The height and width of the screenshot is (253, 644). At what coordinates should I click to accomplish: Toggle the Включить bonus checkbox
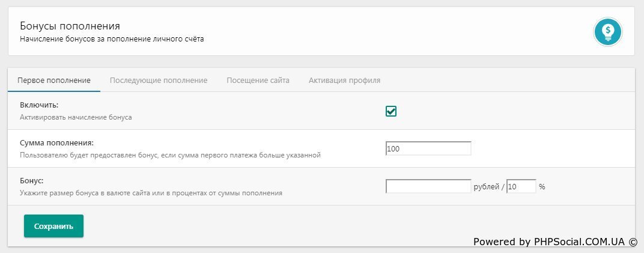tap(391, 111)
